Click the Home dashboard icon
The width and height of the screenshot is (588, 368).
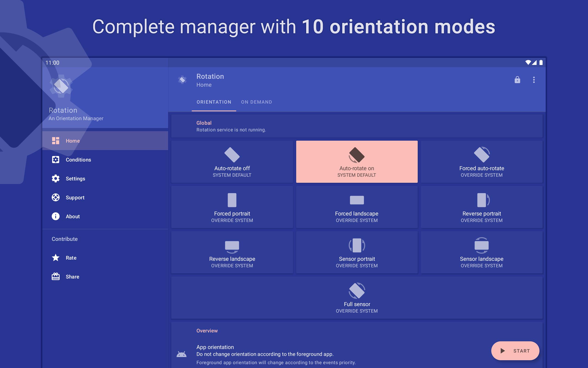[x=56, y=141]
